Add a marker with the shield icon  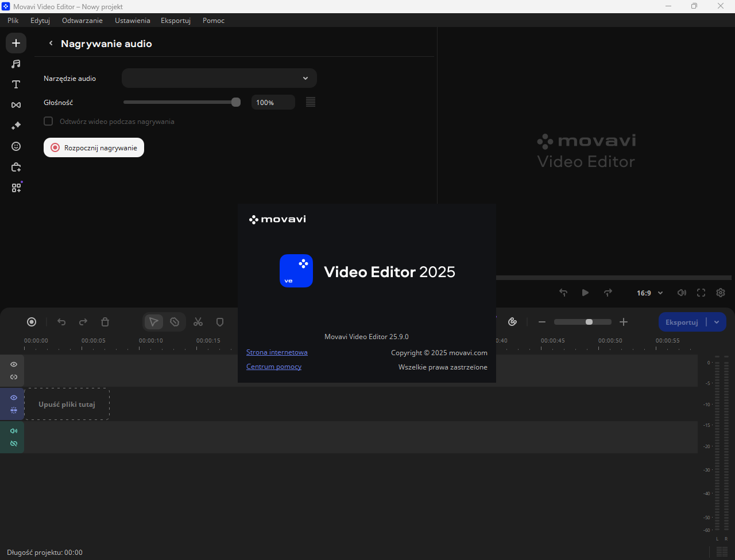(220, 322)
